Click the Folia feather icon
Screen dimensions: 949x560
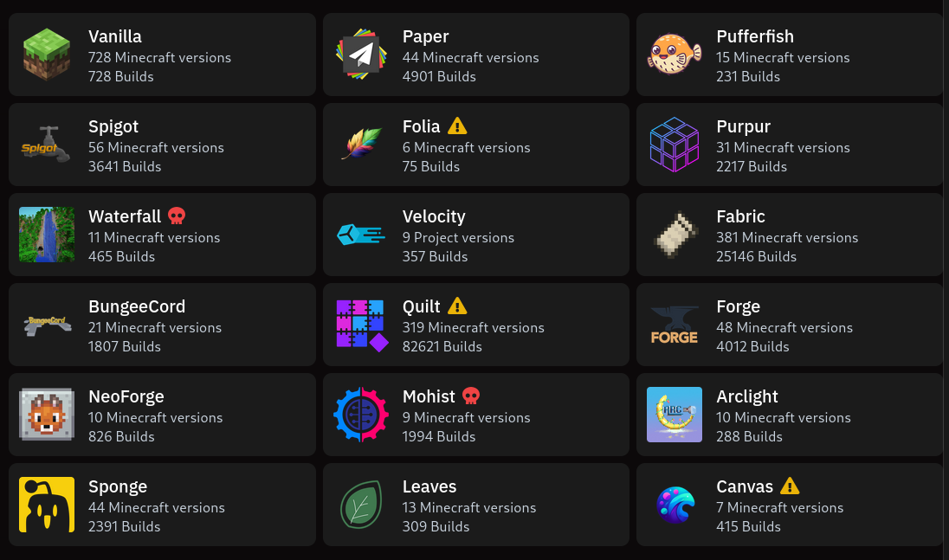coord(361,145)
